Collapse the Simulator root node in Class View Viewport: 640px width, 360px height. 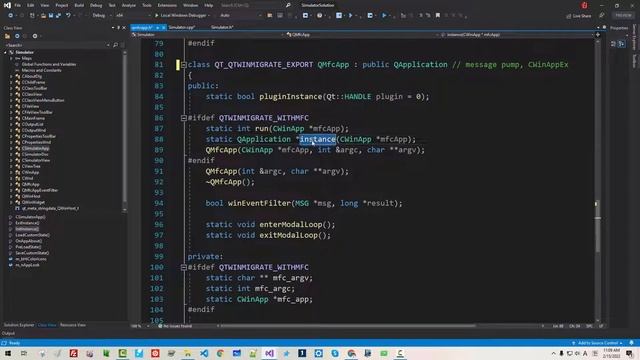(x=5, y=52)
